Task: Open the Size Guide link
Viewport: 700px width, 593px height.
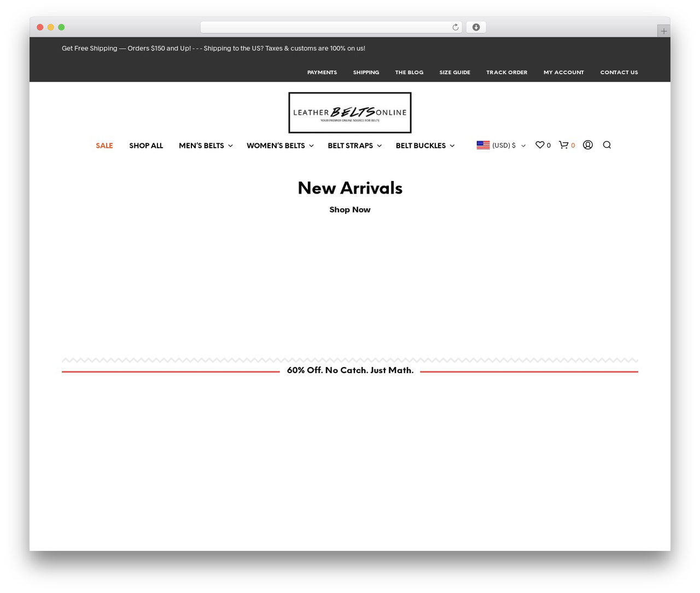Action: coord(455,72)
